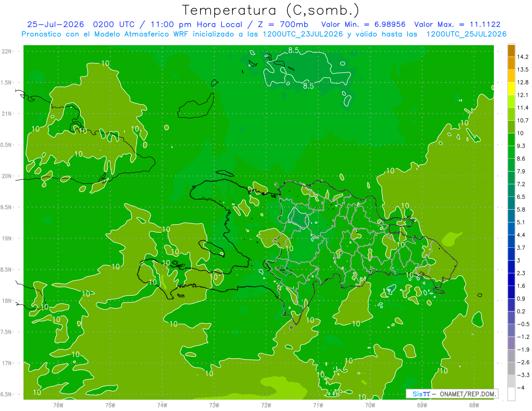Click the 8.6 color scale label

(521, 159)
